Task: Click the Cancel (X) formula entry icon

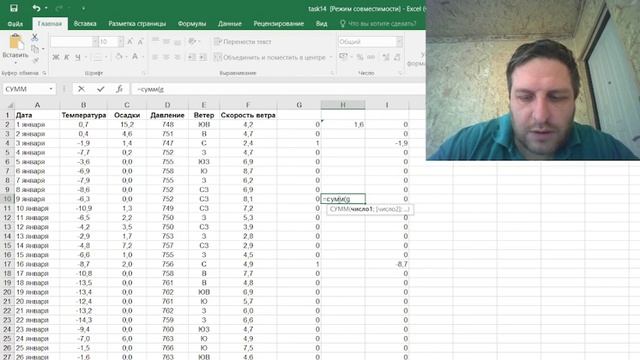Action: (x=81, y=89)
